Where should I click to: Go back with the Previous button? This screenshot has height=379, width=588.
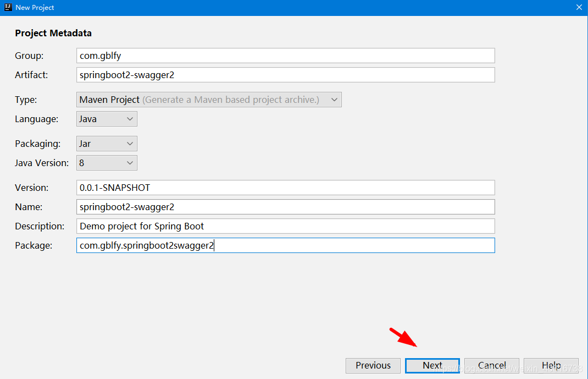click(x=373, y=365)
